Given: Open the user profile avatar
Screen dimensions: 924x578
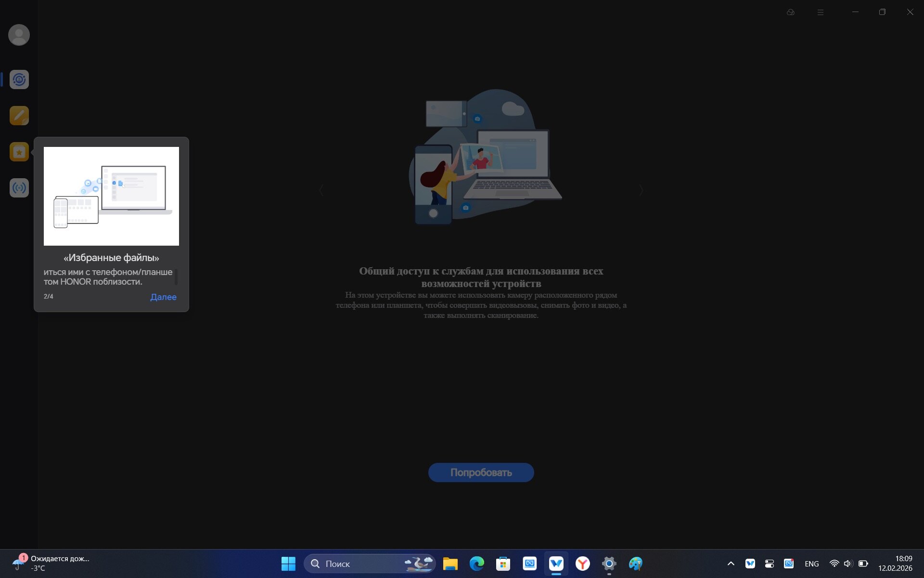Looking at the screenshot, I should [x=19, y=35].
